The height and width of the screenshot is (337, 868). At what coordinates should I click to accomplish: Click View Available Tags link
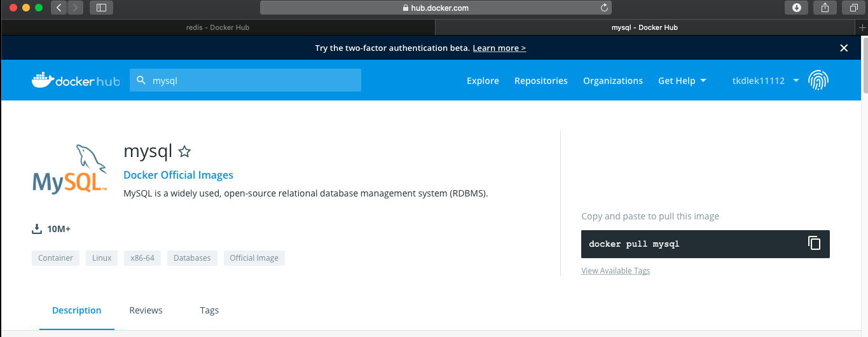pyautogui.click(x=616, y=271)
